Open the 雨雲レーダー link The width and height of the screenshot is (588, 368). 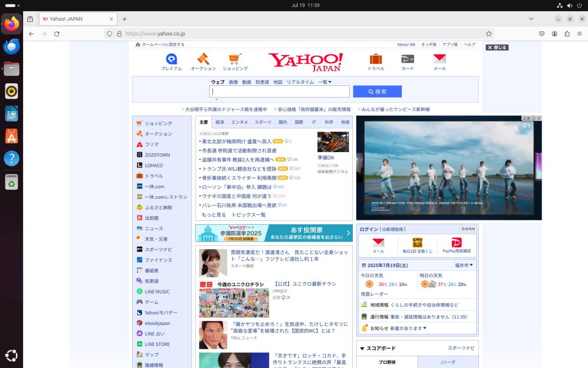[x=374, y=294]
